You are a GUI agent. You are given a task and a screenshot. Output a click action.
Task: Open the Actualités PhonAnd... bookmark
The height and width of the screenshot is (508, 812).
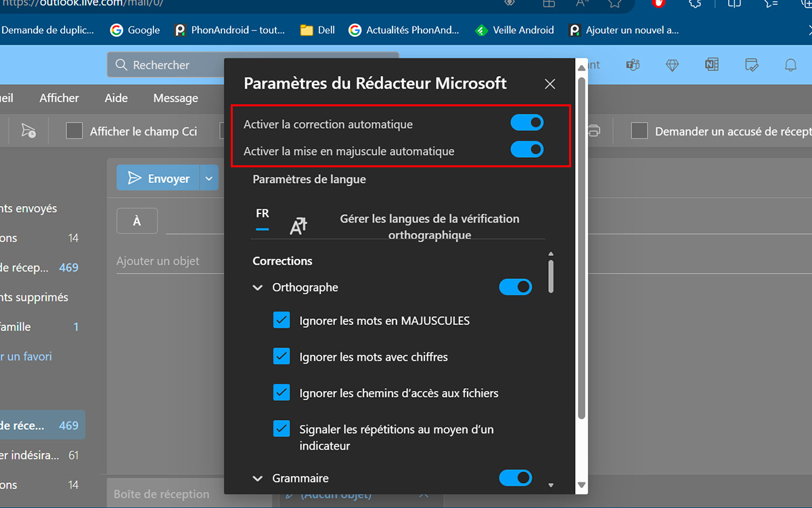coord(404,30)
